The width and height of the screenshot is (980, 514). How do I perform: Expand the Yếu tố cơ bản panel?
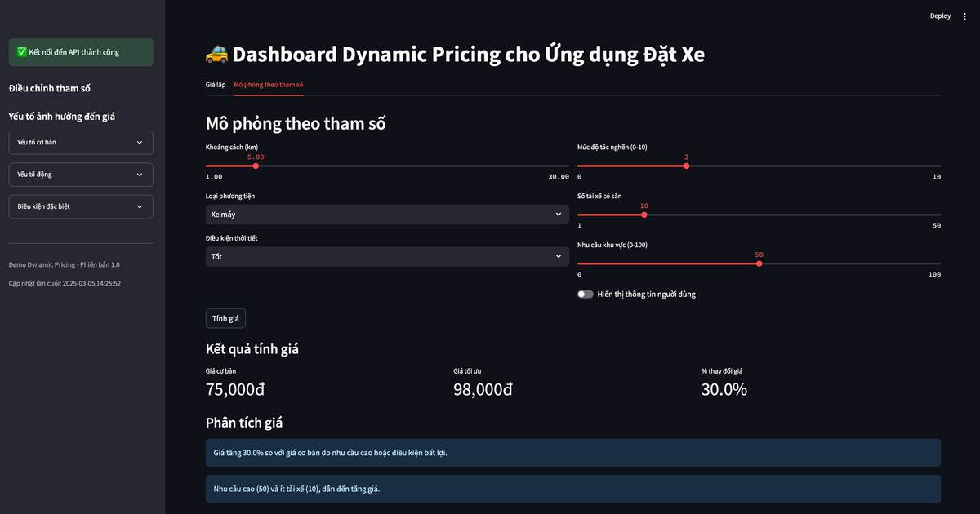(x=80, y=142)
